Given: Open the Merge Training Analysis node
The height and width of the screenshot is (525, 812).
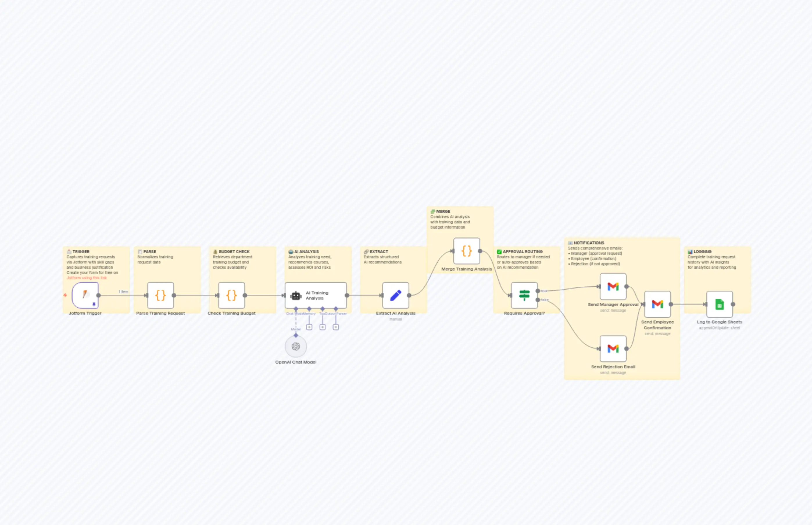Looking at the screenshot, I should click(x=467, y=251).
